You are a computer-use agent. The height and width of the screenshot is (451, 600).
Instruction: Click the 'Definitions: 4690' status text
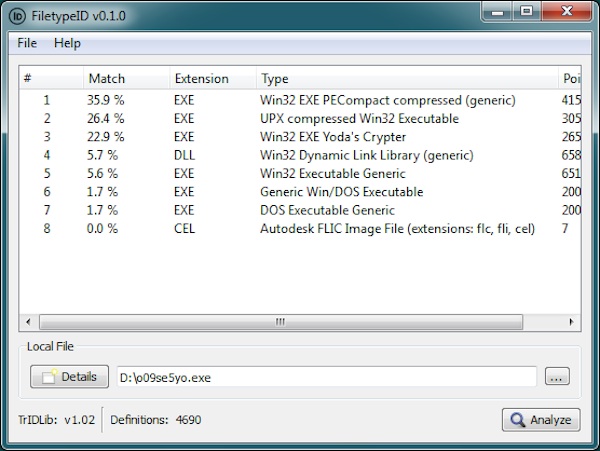156,420
